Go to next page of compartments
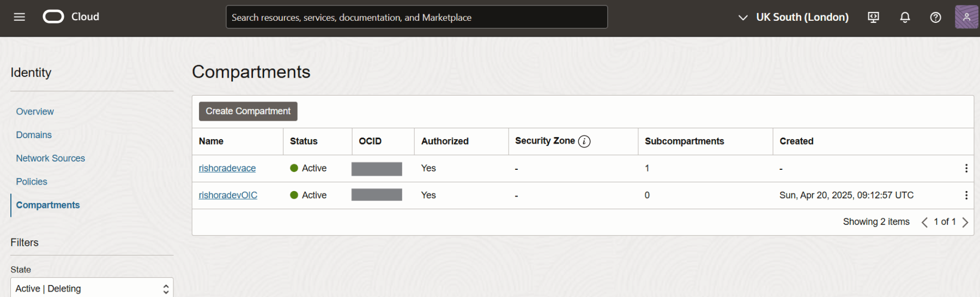 point(965,222)
